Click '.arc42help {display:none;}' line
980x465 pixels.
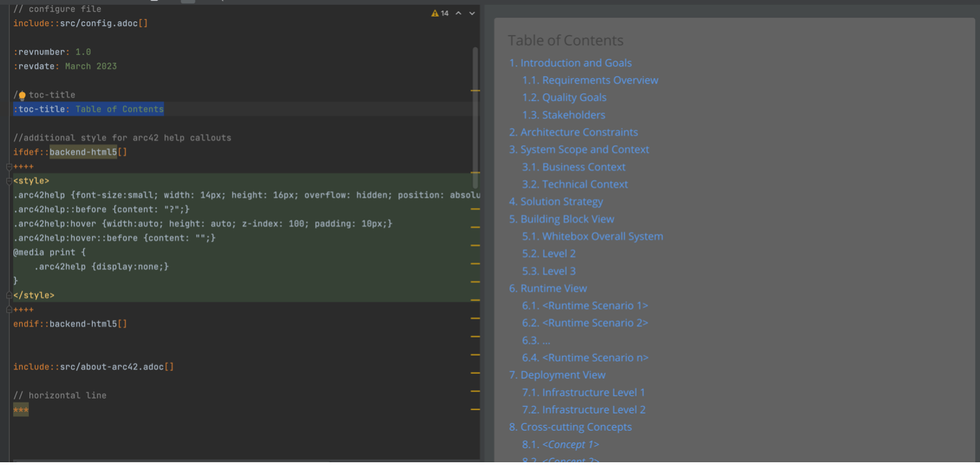click(101, 267)
